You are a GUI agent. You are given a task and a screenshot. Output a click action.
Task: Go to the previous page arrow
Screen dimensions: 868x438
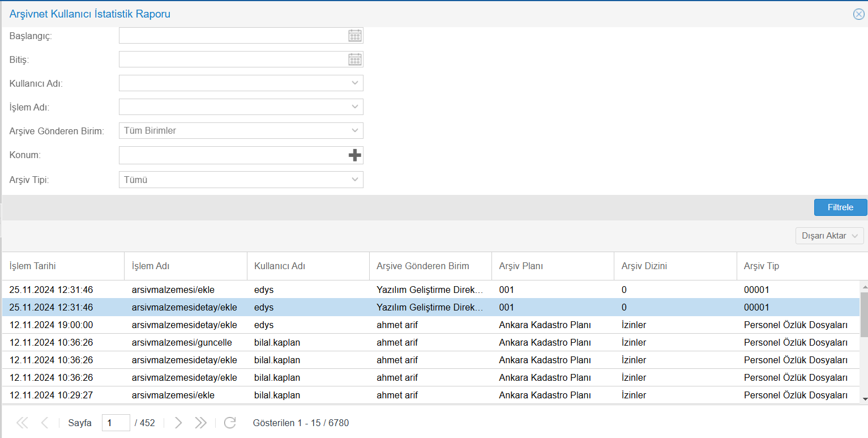point(45,423)
